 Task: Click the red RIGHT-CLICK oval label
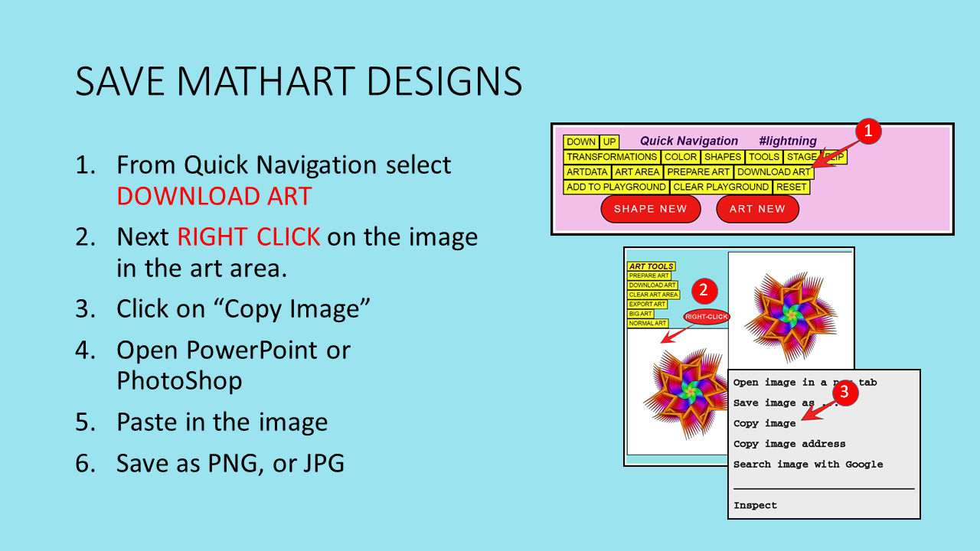click(706, 316)
